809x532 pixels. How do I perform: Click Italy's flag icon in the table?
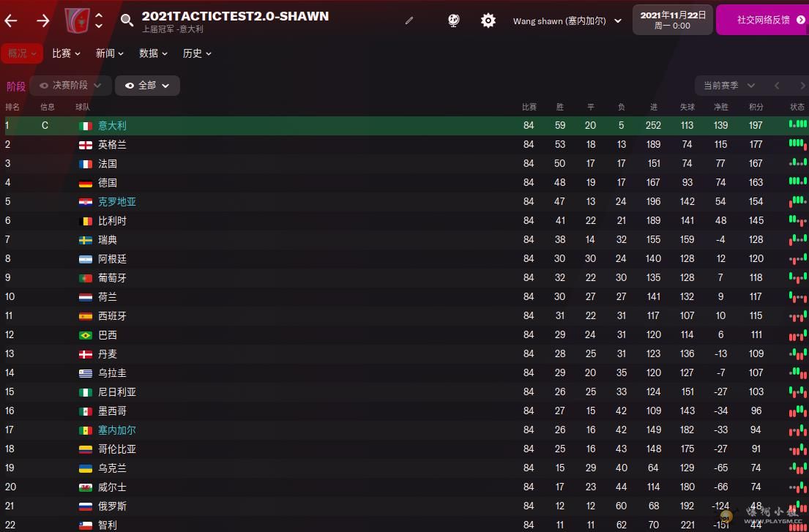click(x=85, y=126)
